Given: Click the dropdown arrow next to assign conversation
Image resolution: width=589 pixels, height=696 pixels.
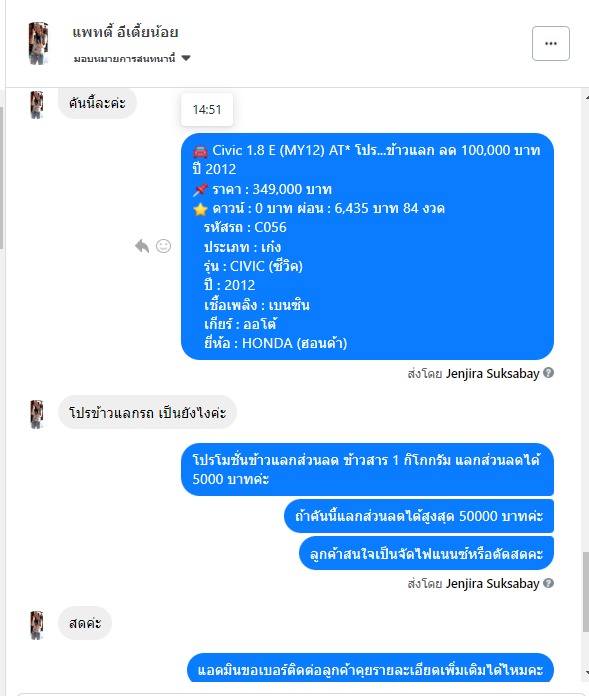Looking at the screenshot, I should tap(186, 58).
